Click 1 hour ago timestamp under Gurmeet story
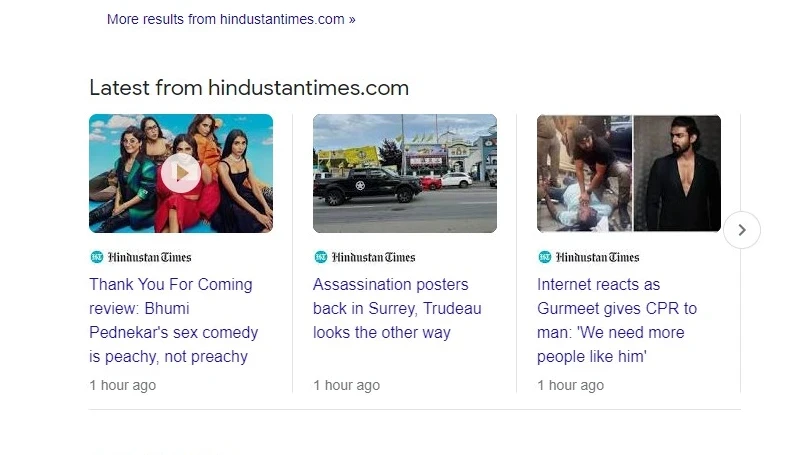790x455 pixels. click(x=570, y=385)
